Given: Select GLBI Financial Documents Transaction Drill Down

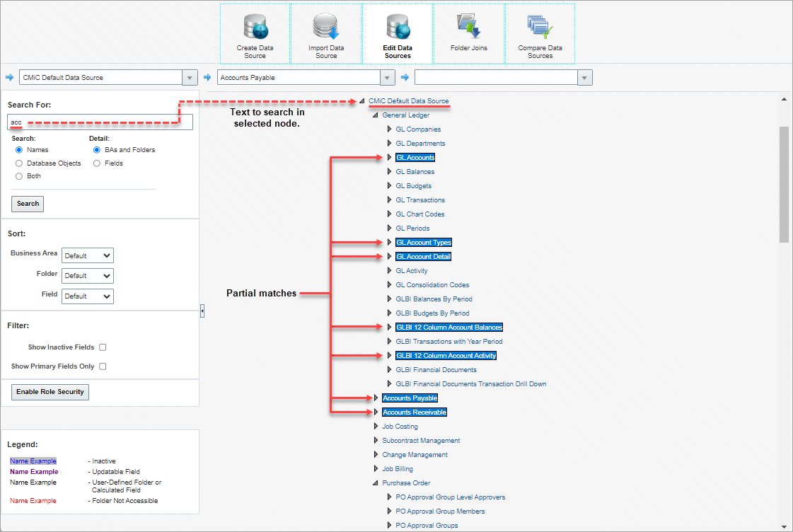Looking at the screenshot, I should pos(471,384).
